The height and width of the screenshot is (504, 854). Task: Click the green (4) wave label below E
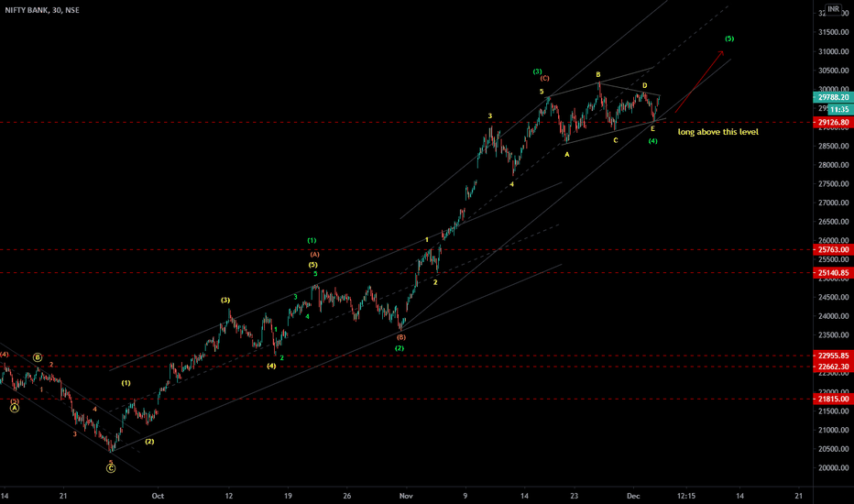[x=653, y=141]
